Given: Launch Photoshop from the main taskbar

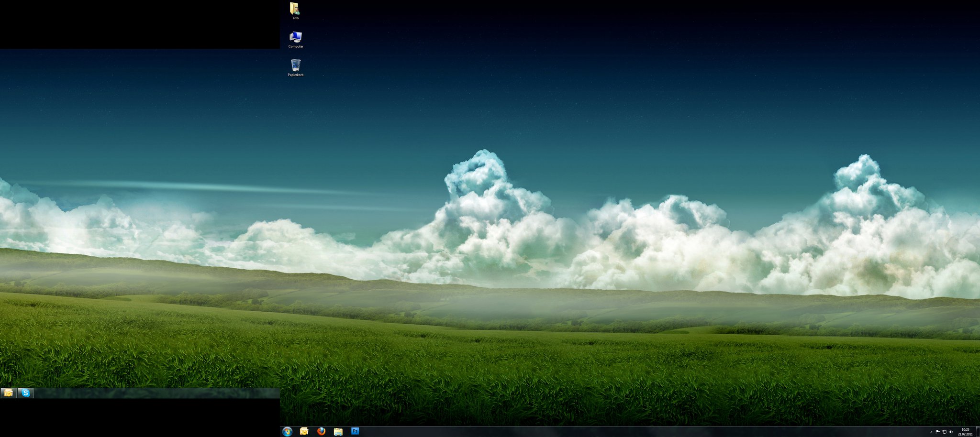Looking at the screenshot, I should click(x=355, y=431).
